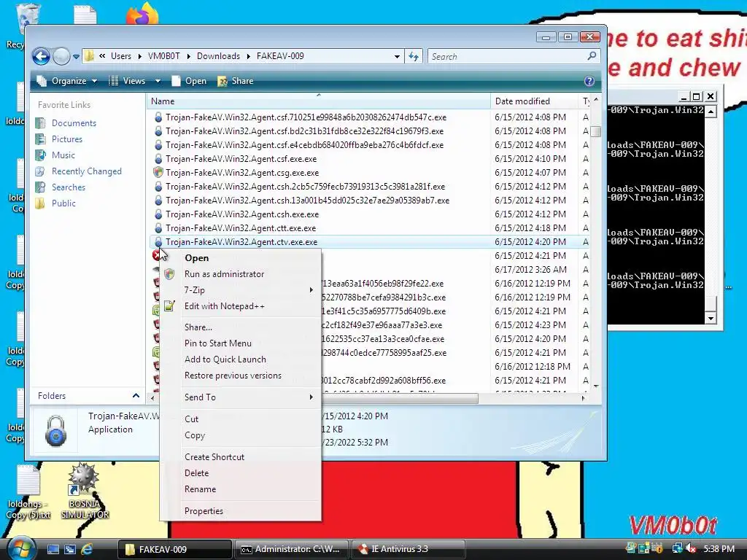
Task: Choose Create Shortcut
Action: 241,457
